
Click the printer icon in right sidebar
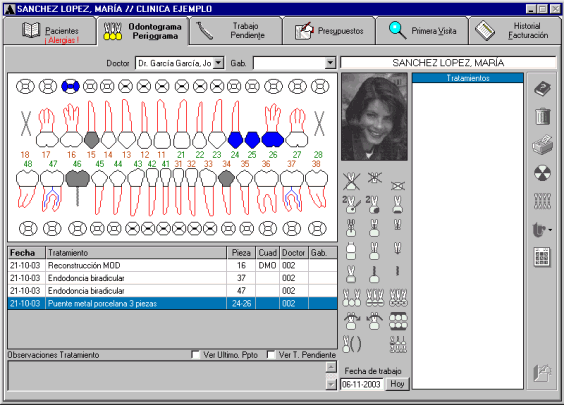point(542,145)
